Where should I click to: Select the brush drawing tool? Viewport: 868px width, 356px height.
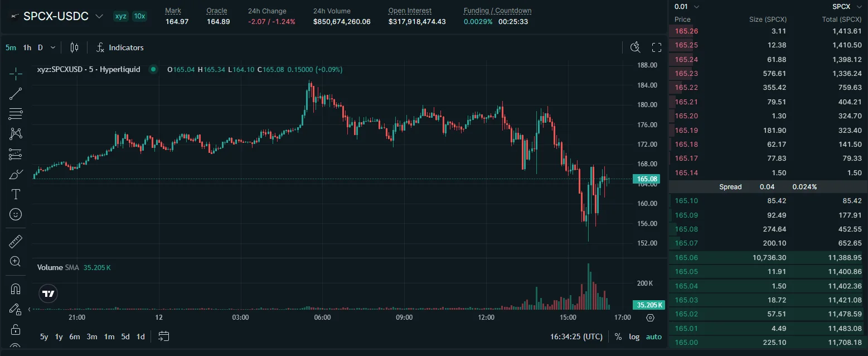(16, 174)
